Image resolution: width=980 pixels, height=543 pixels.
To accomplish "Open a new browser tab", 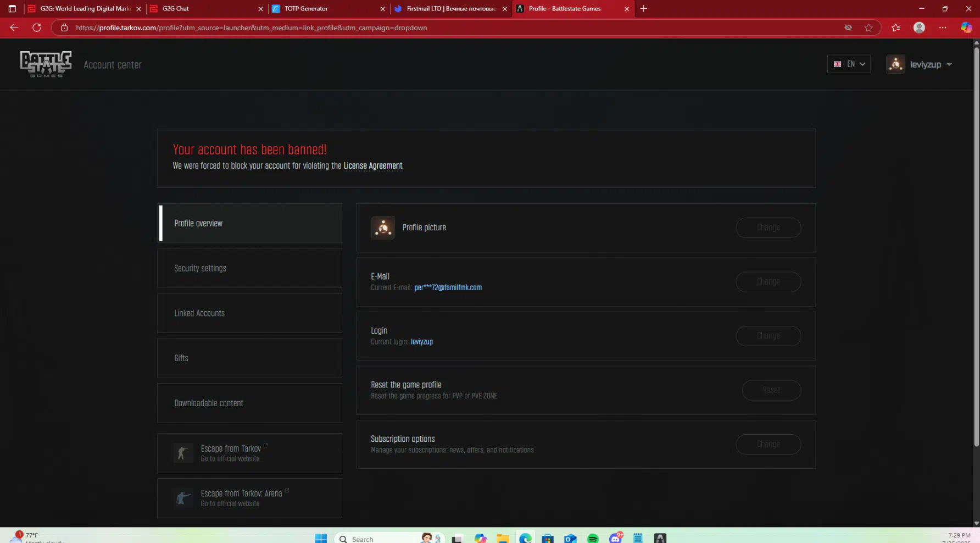I will [643, 9].
